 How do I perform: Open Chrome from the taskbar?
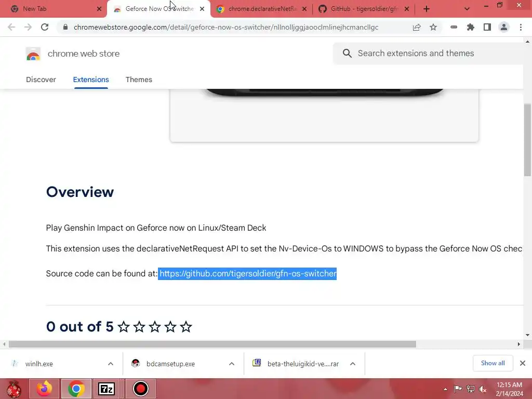[76, 389]
